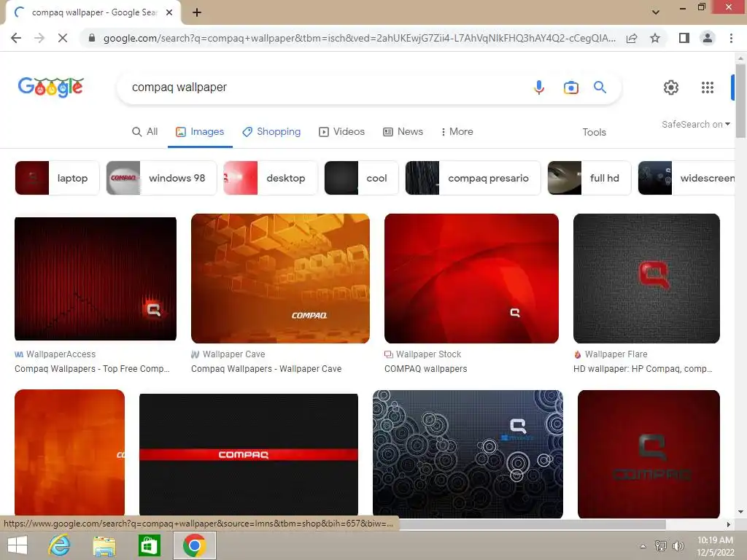
Task: Search by image with camera icon
Action: [x=570, y=87]
